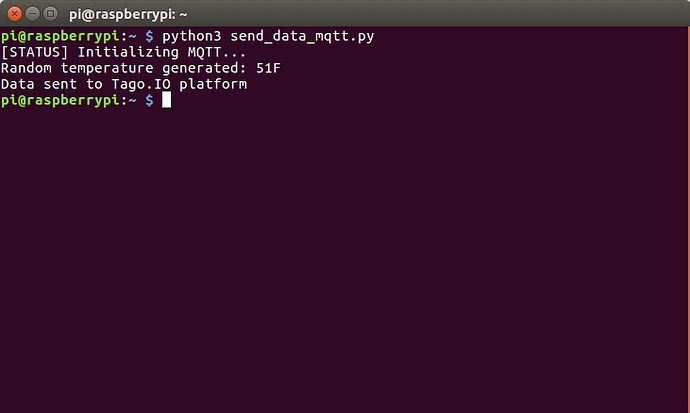Click the word platform in output

coord(213,84)
